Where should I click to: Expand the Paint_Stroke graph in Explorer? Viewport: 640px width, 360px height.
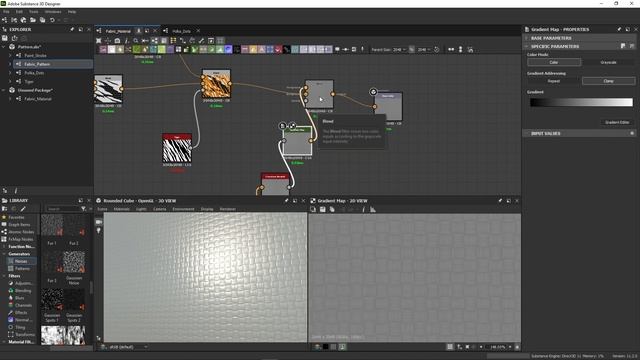click(10, 55)
